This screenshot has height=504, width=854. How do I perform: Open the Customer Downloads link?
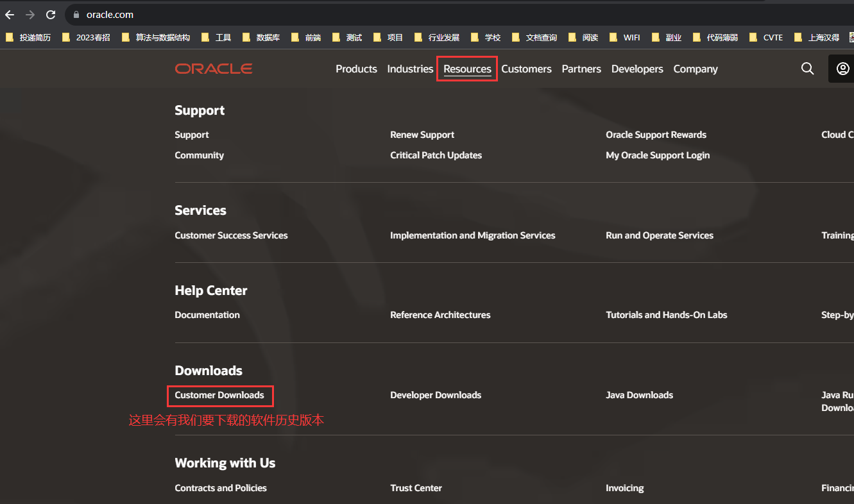click(219, 395)
